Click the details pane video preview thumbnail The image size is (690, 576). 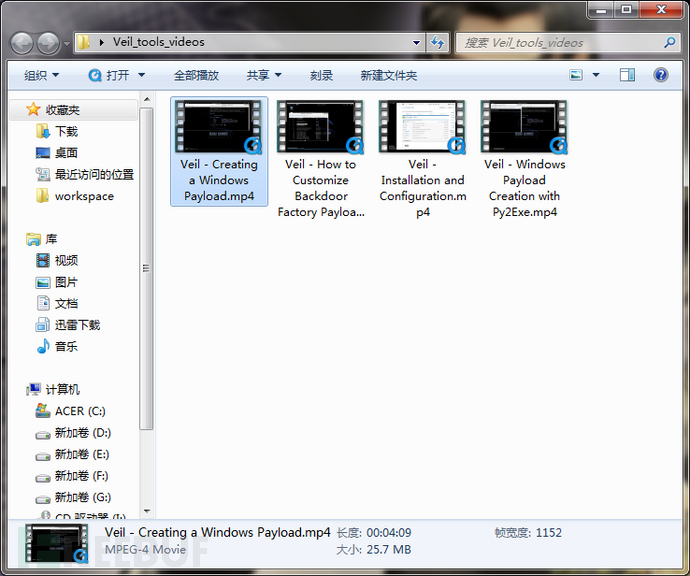(x=56, y=543)
